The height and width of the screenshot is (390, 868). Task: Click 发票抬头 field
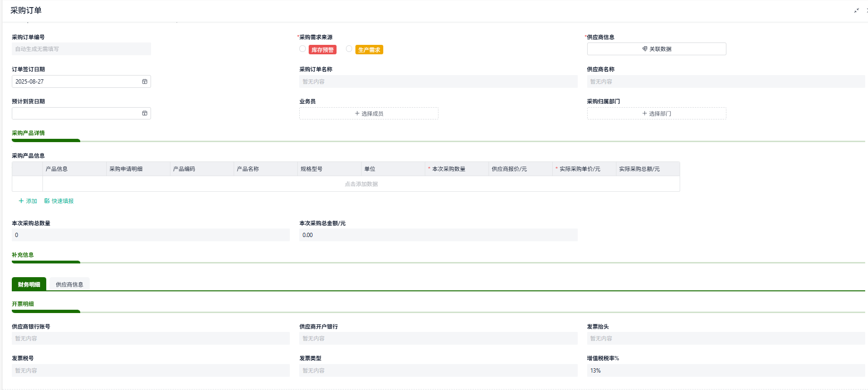coord(726,339)
